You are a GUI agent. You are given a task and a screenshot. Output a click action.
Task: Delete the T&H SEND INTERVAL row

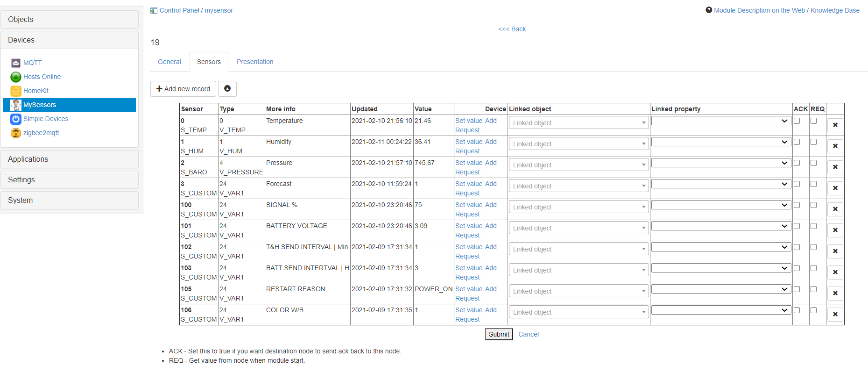click(x=835, y=251)
